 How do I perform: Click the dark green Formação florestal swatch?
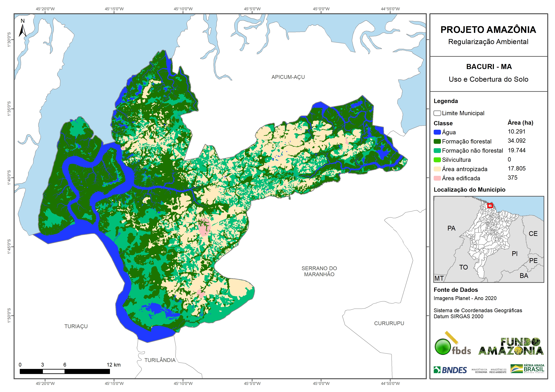coord(437,141)
